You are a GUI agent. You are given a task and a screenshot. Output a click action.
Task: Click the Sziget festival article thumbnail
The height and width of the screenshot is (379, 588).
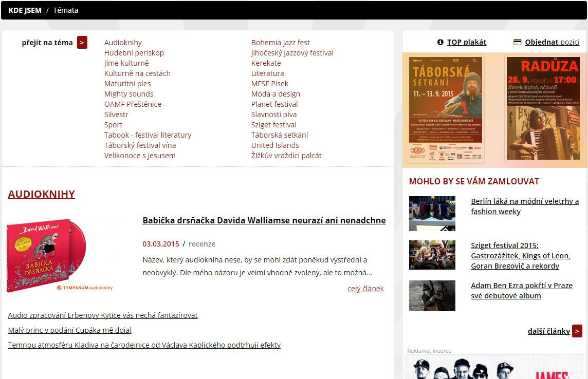click(x=432, y=255)
